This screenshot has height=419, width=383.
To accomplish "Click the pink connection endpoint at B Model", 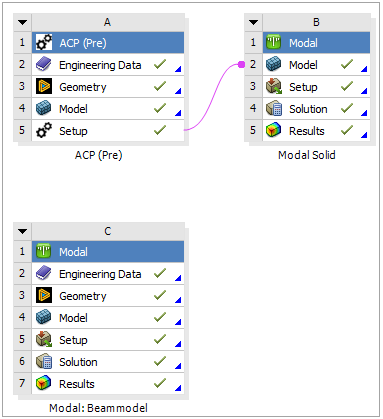I will (242, 64).
